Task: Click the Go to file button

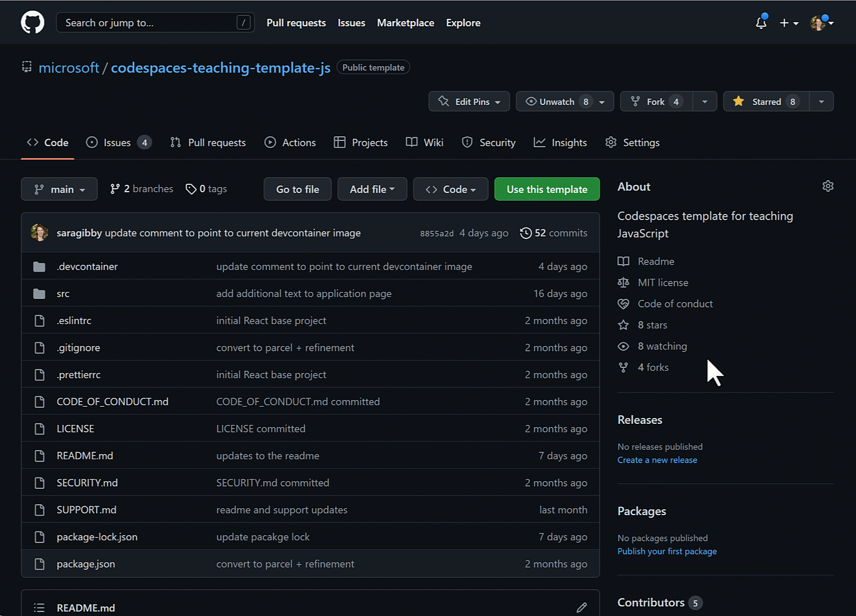Action: [x=297, y=189]
